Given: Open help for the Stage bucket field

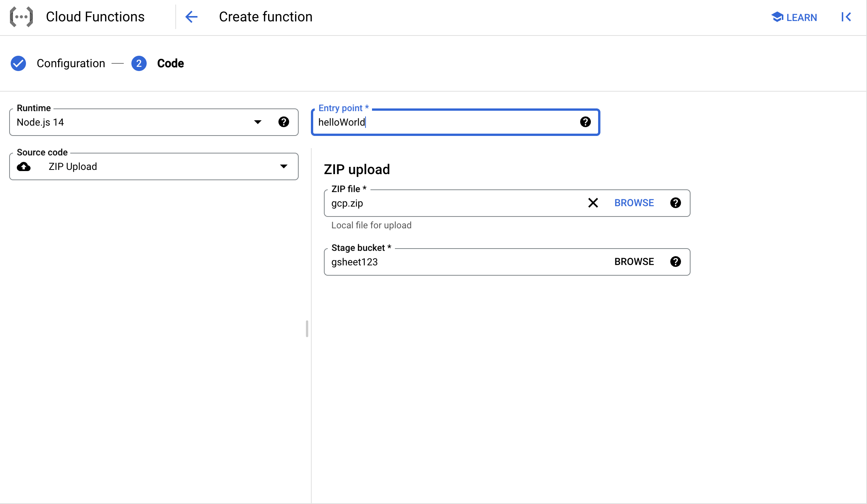Looking at the screenshot, I should pyautogui.click(x=675, y=262).
